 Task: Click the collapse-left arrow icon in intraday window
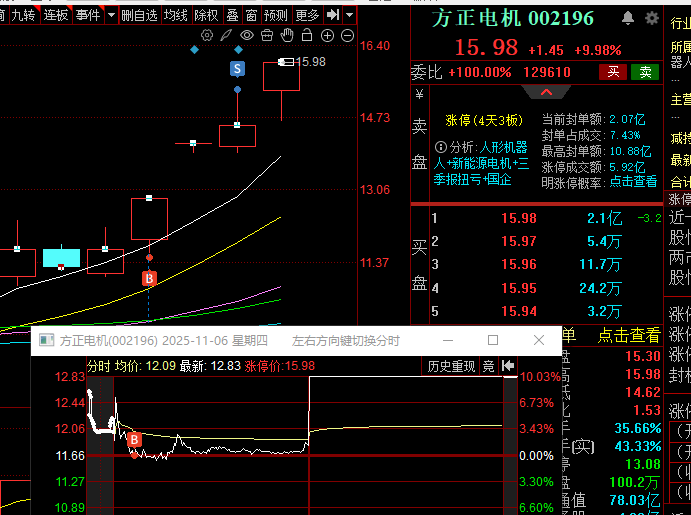coord(508,366)
